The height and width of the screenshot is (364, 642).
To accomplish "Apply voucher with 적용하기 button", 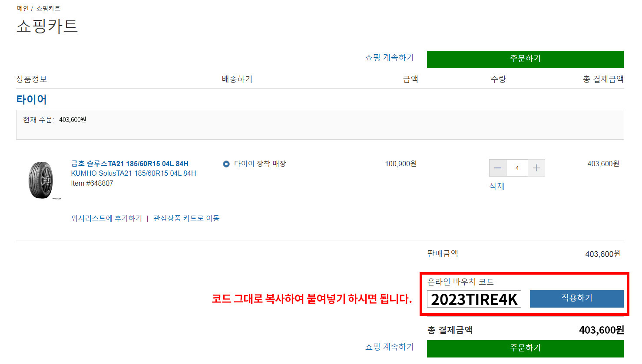I will [576, 298].
